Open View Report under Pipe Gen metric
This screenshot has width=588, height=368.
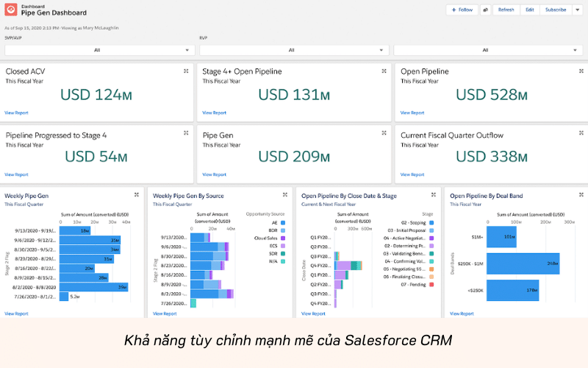tap(214, 174)
